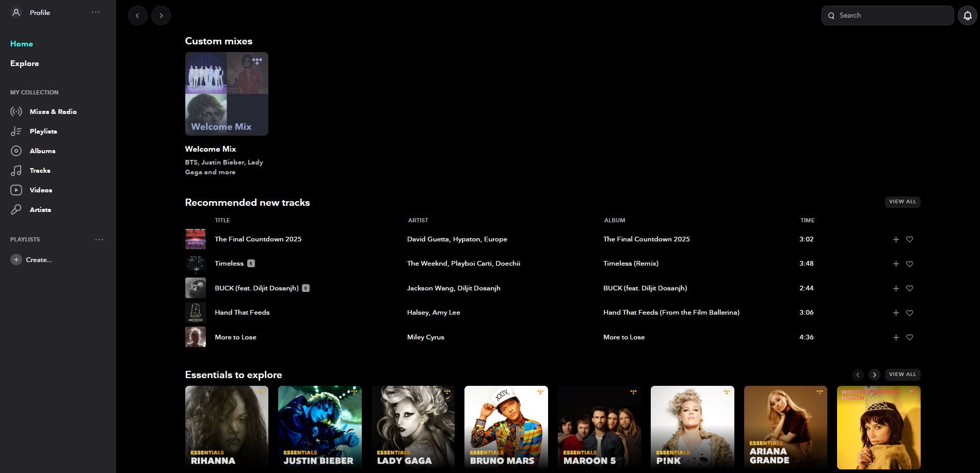Open More to Lose track title
Image resolution: width=980 pixels, height=473 pixels.
tap(235, 337)
